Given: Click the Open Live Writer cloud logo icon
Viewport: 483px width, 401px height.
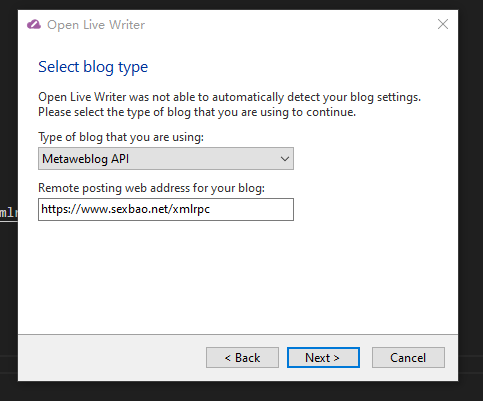Looking at the screenshot, I should click(34, 25).
